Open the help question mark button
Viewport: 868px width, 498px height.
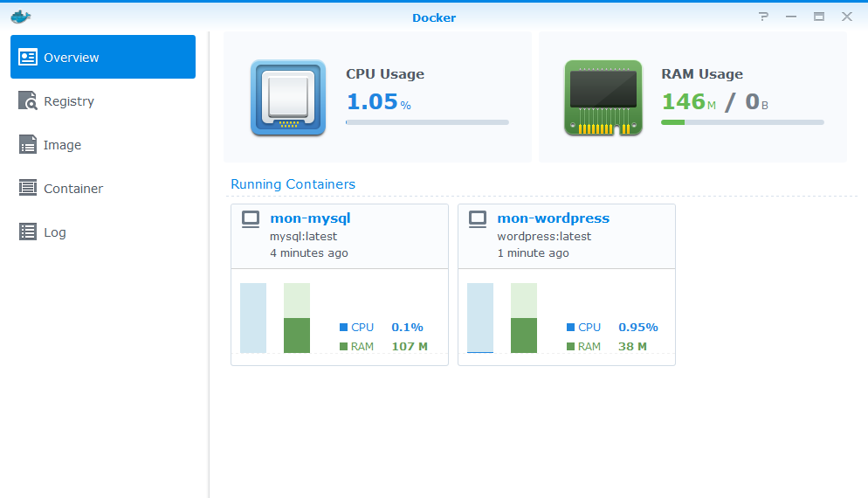tap(763, 17)
